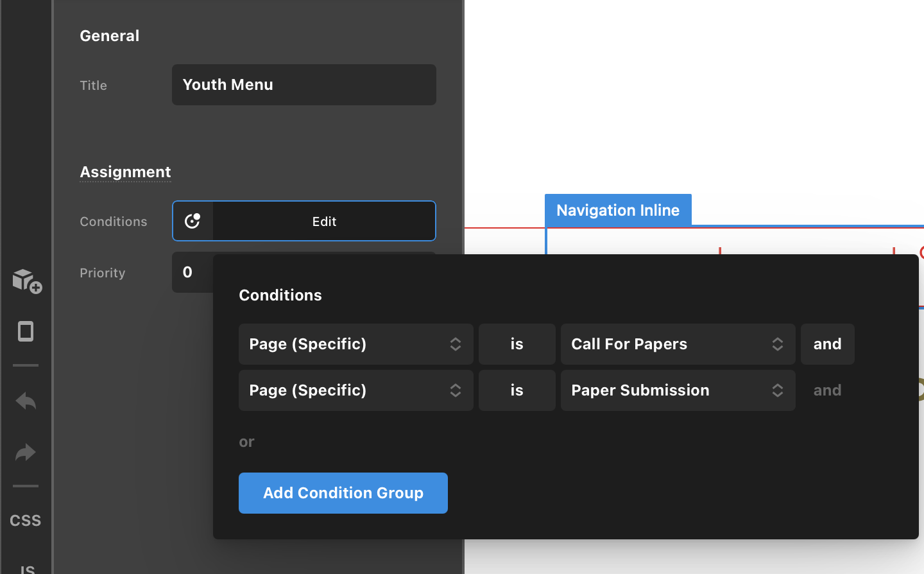Toggle the second row's 'is' operator
This screenshot has height=574, width=924.
pos(517,390)
